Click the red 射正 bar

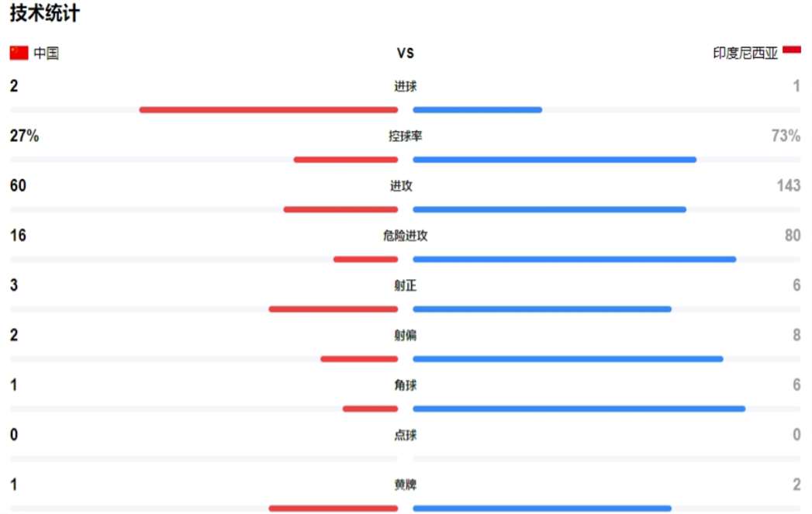(x=333, y=309)
